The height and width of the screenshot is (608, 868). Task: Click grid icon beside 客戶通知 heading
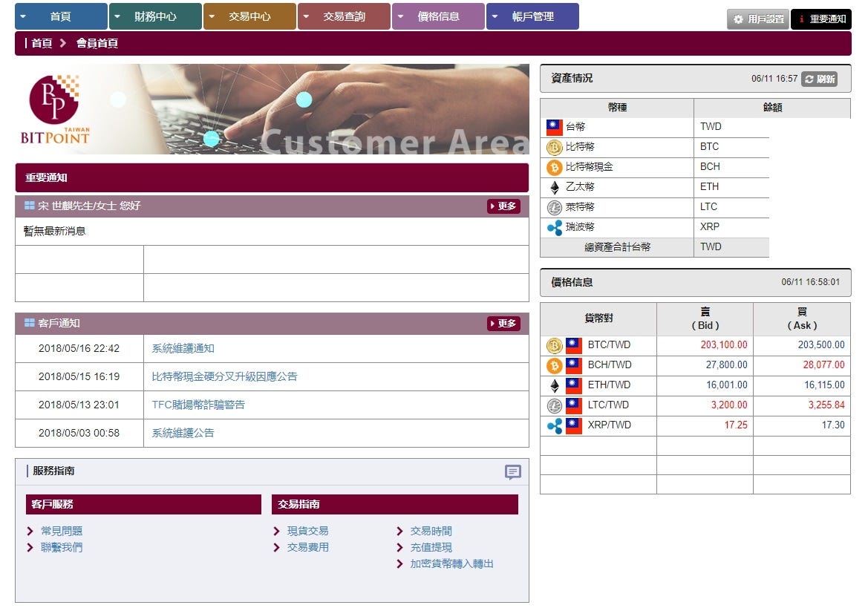[x=30, y=322]
